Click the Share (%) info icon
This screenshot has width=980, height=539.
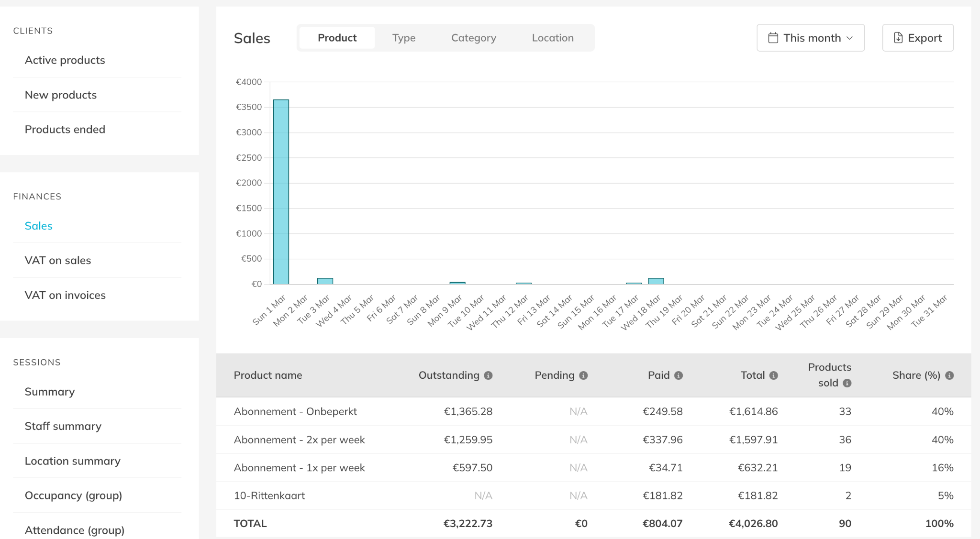[x=949, y=375]
